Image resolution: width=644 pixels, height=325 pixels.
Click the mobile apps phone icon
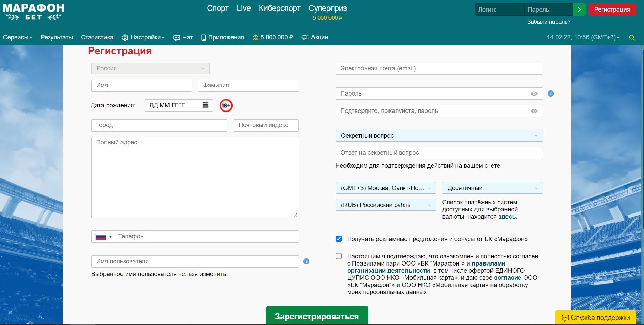(x=204, y=38)
